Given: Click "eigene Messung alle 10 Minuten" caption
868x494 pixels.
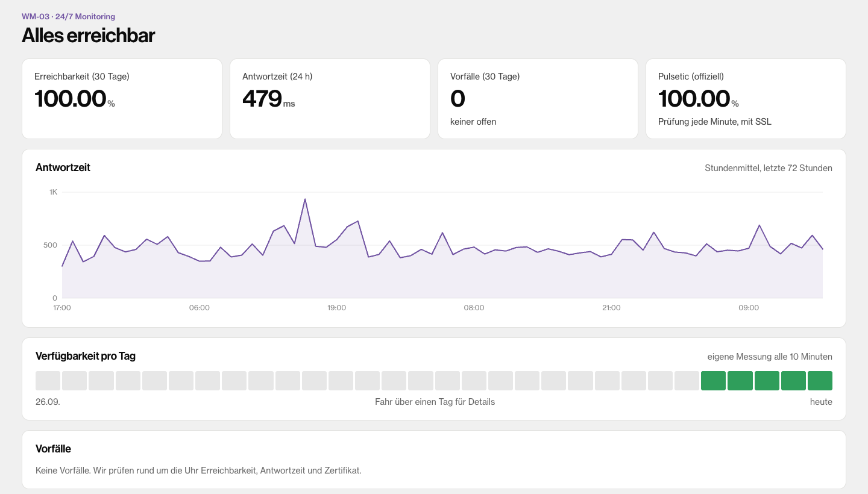Looking at the screenshot, I should [770, 357].
